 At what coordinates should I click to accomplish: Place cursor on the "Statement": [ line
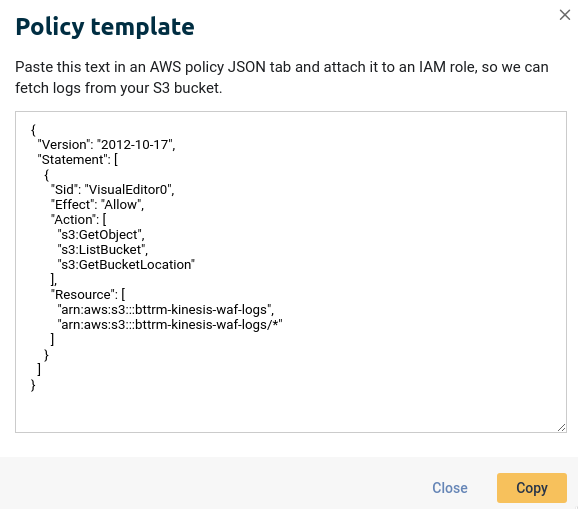tap(78, 160)
